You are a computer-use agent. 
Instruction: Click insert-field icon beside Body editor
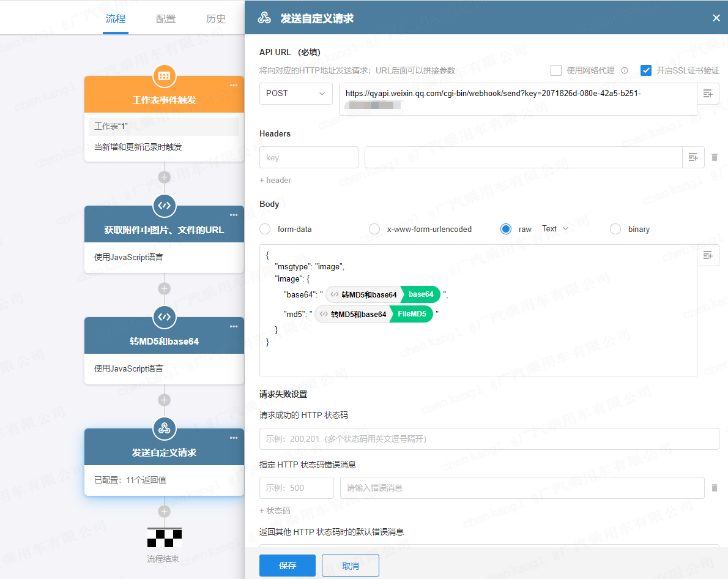point(708,255)
